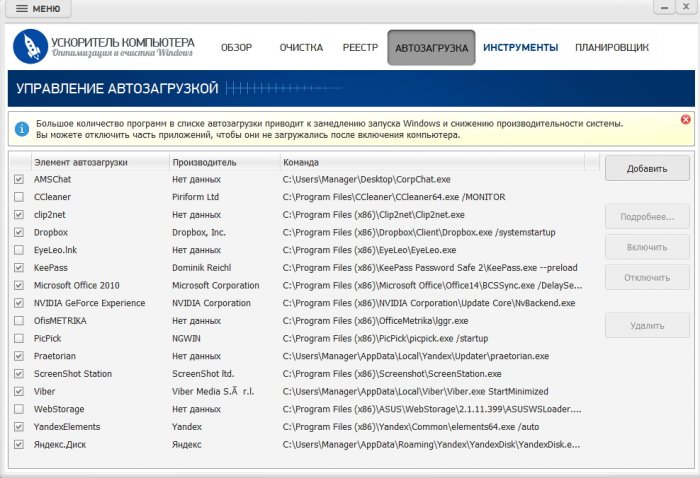
Task: Sort list by Команда column header
Action: [x=301, y=162]
